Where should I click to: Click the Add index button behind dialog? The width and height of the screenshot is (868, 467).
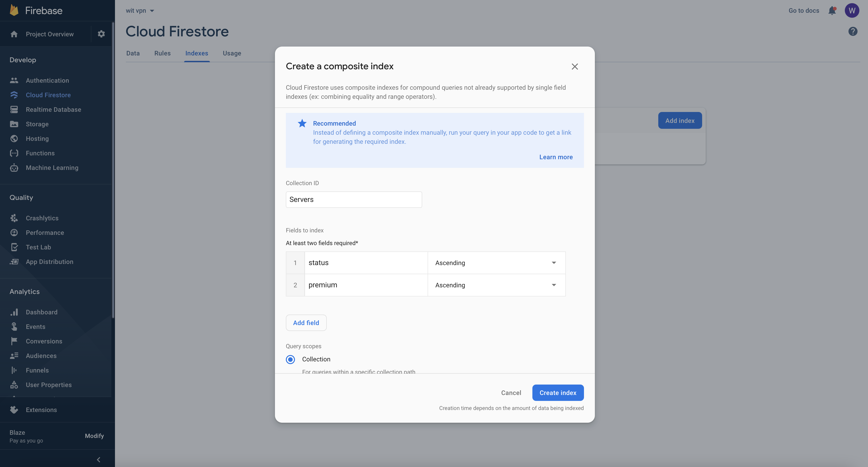click(680, 120)
